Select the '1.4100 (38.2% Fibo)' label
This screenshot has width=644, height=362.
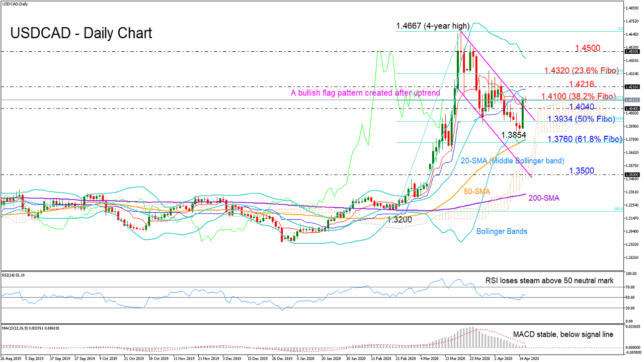(x=579, y=96)
